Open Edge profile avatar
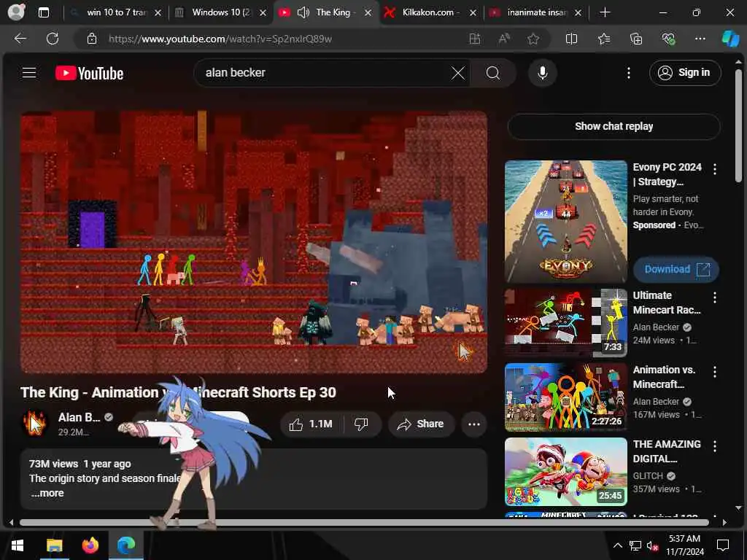747x560 pixels. 16,12
